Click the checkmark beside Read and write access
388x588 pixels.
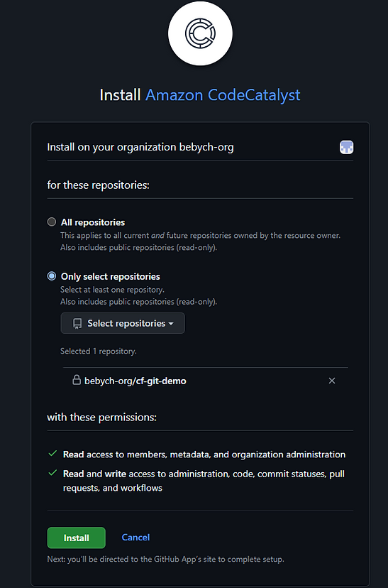[x=52, y=473]
